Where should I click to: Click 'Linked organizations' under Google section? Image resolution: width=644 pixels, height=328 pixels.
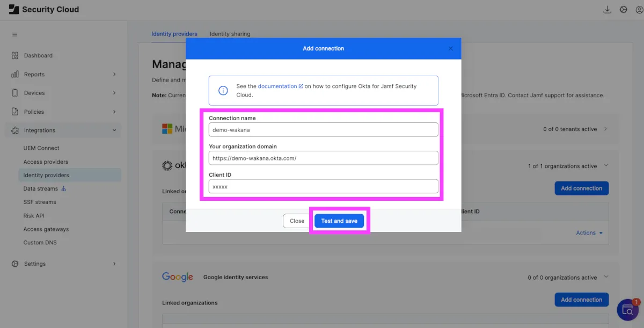[x=190, y=303]
